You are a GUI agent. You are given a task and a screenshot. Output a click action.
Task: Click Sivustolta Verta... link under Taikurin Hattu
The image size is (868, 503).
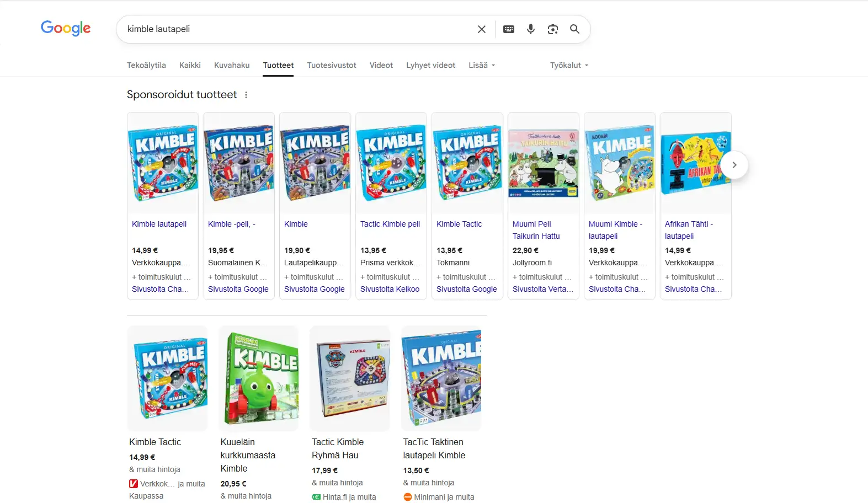tap(543, 289)
